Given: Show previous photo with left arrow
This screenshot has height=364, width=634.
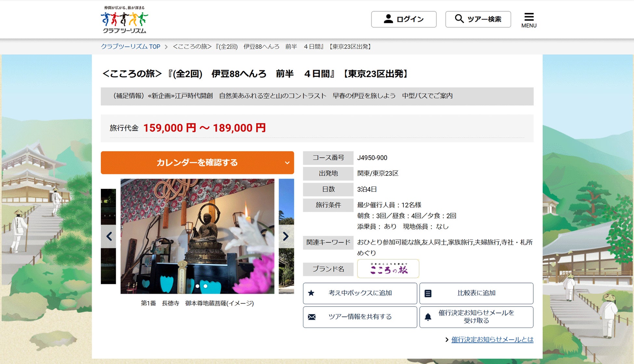Looking at the screenshot, I should click(x=109, y=236).
